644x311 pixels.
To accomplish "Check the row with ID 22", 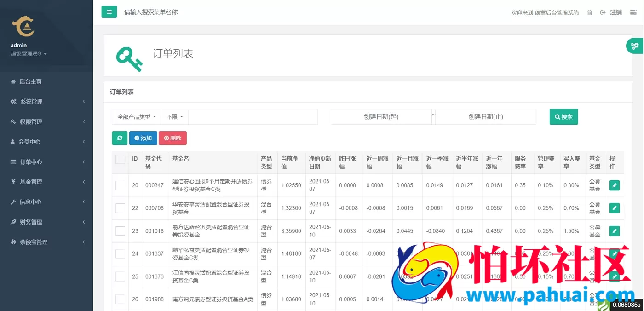I will click(121, 208).
